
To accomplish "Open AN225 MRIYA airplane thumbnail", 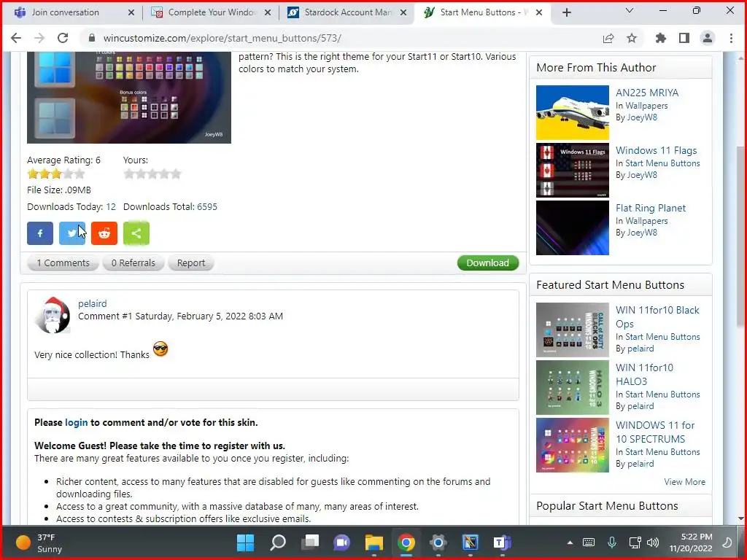I will pyautogui.click(x=572, y=113).
